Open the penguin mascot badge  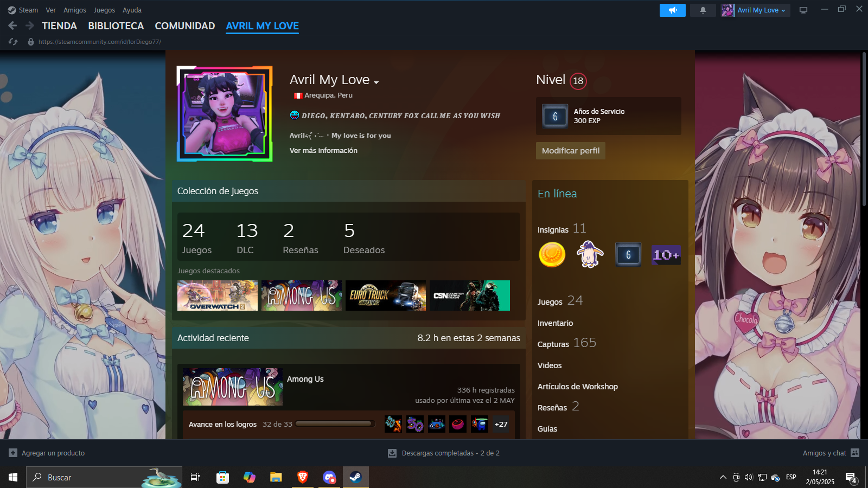pyautogui.click(x=590, y=254)
